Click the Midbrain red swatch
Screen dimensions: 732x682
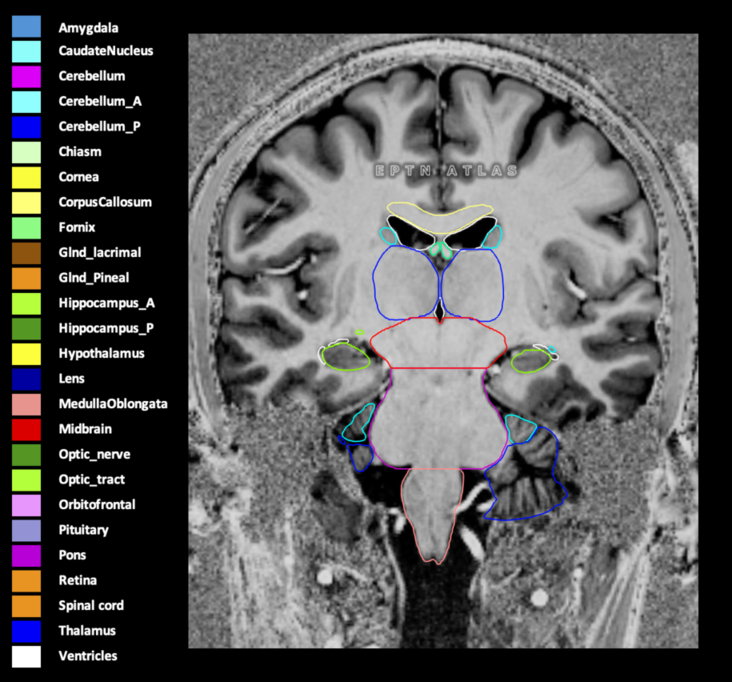pyautogui.click(x=26, y=430)
